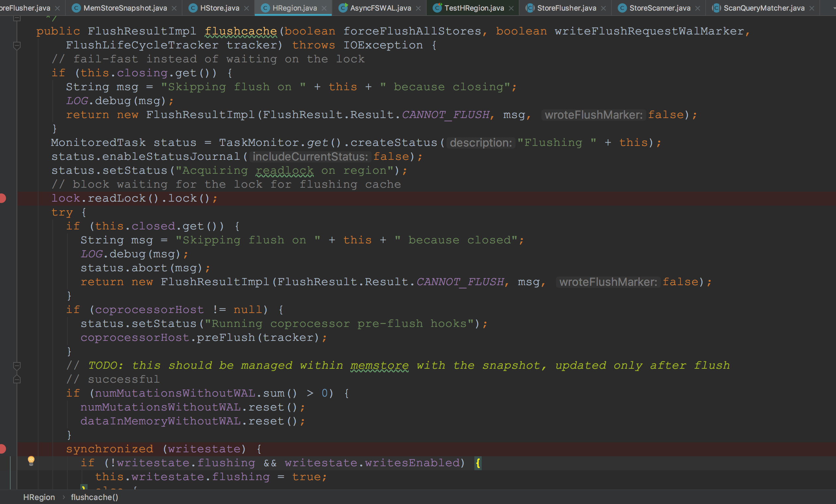Close the HStore.java tab

(247, 8)
